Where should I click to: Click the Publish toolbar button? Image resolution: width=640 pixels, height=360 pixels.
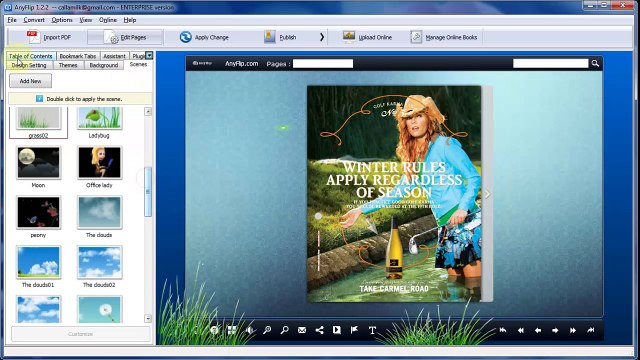pos(280,37)
